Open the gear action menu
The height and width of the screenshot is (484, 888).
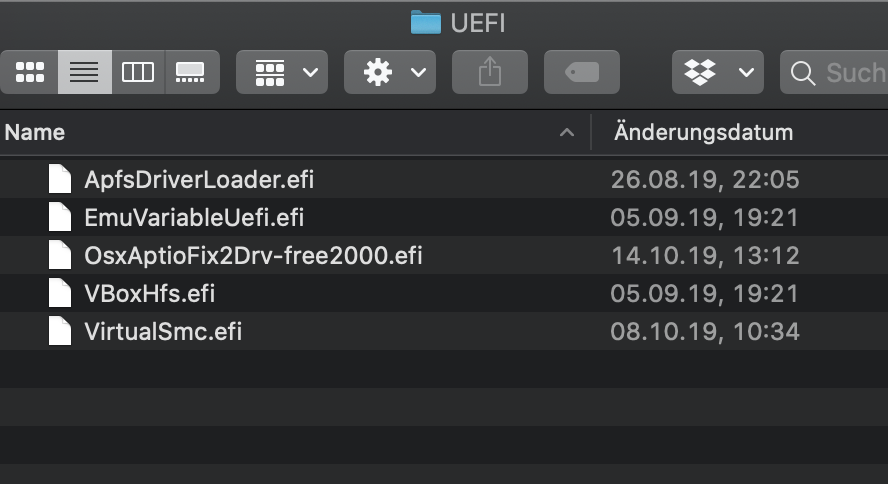390,73
